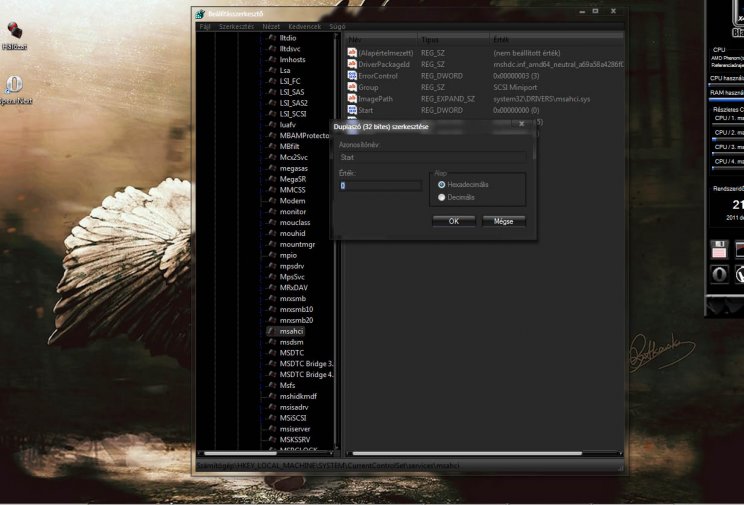Open the Opera Next desktop shortcut

(x=14, y=90)
